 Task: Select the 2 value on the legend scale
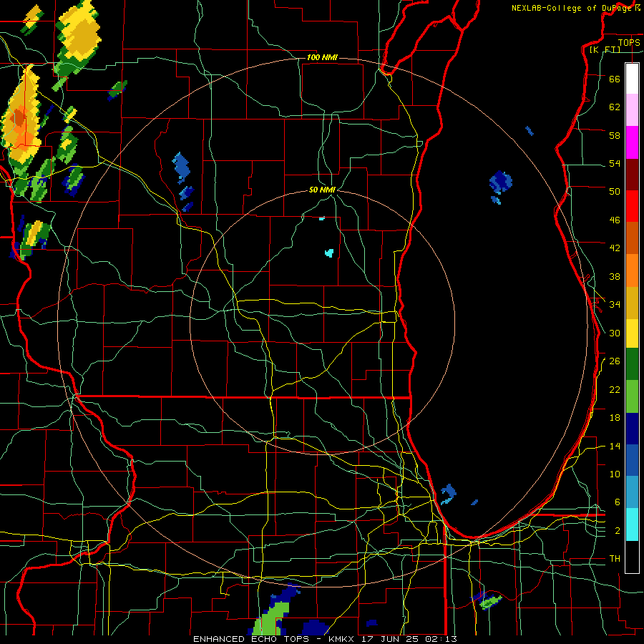pyautogui.click(x=618, y=530)
